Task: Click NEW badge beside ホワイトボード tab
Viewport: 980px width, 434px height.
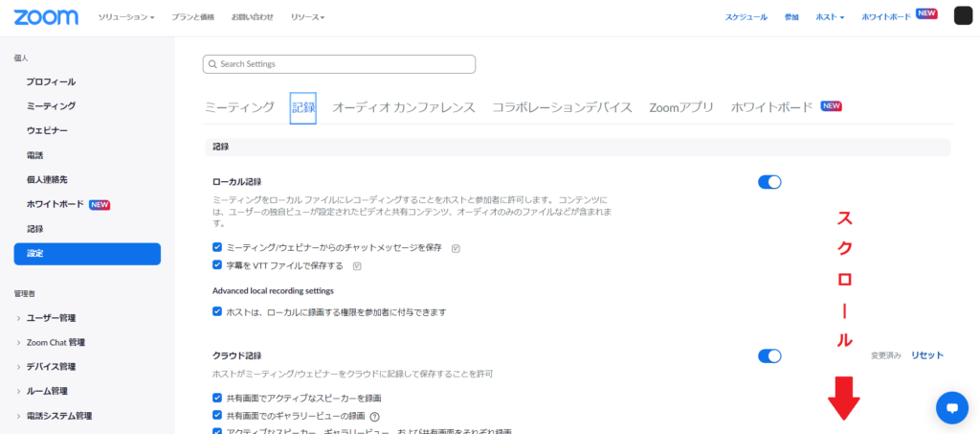Action: pos(831,106)
